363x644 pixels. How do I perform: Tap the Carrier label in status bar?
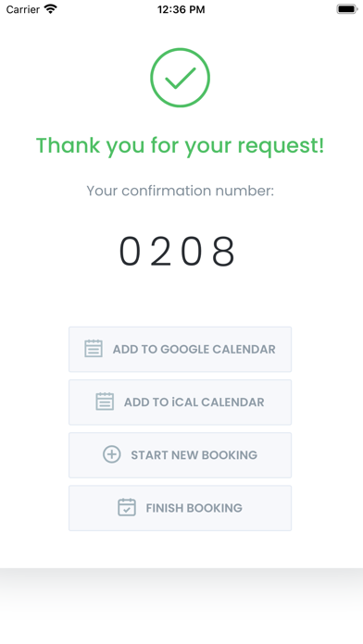(x=23, y=9)
